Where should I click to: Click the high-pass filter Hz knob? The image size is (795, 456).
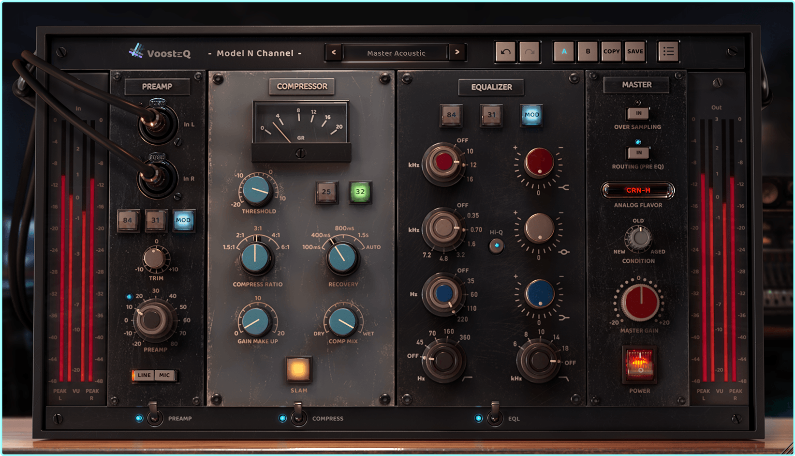tap(444, 361)
